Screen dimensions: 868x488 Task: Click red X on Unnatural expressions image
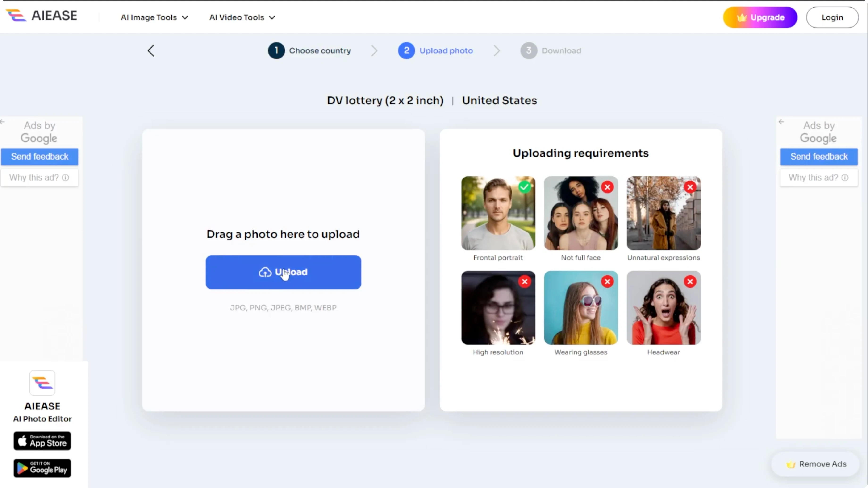(690, 187)
